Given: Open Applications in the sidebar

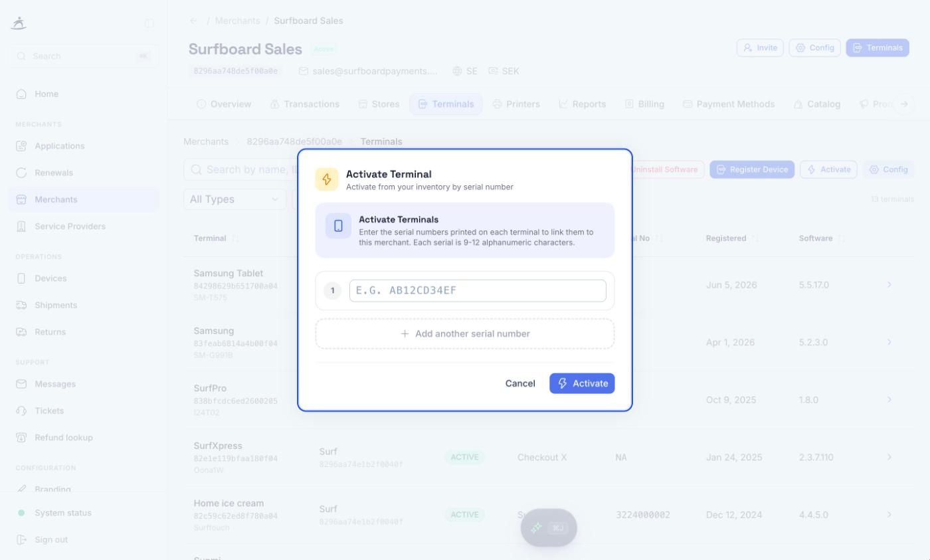Looking at the screenshot, I should click(84, 146).
